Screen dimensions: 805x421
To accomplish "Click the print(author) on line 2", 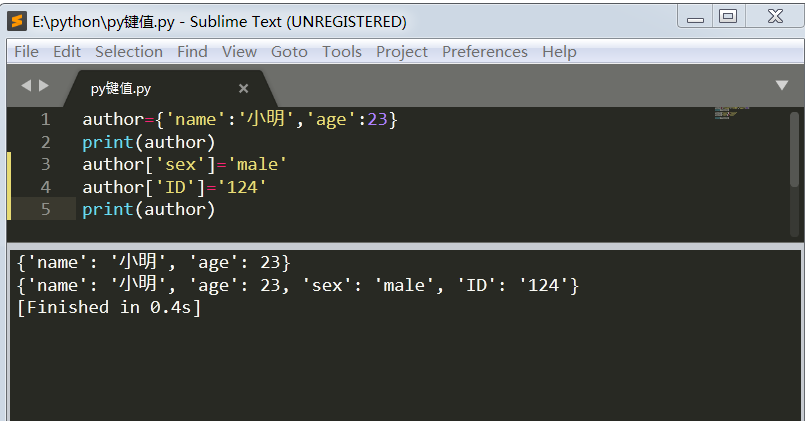I will click(148, 142).
